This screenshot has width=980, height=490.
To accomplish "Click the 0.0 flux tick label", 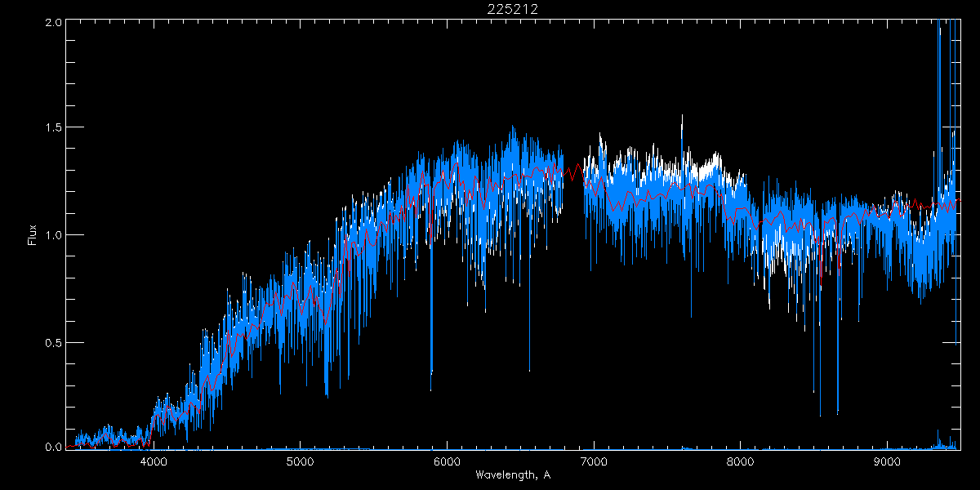I will 52,447.
